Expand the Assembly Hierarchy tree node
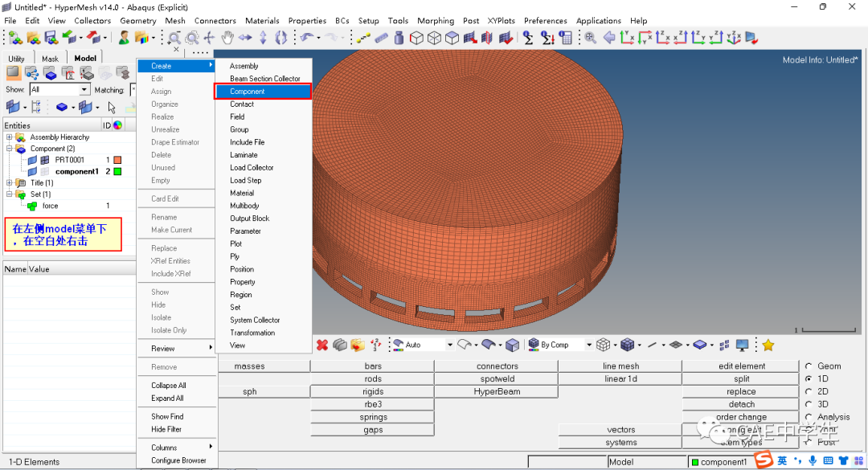The width and height of the screenshot is (868, 470). pos(10,137)
